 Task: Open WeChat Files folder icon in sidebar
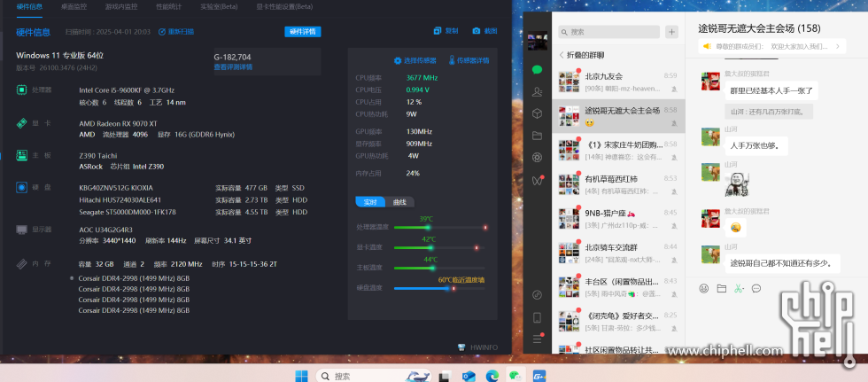[x=537, y=135]
